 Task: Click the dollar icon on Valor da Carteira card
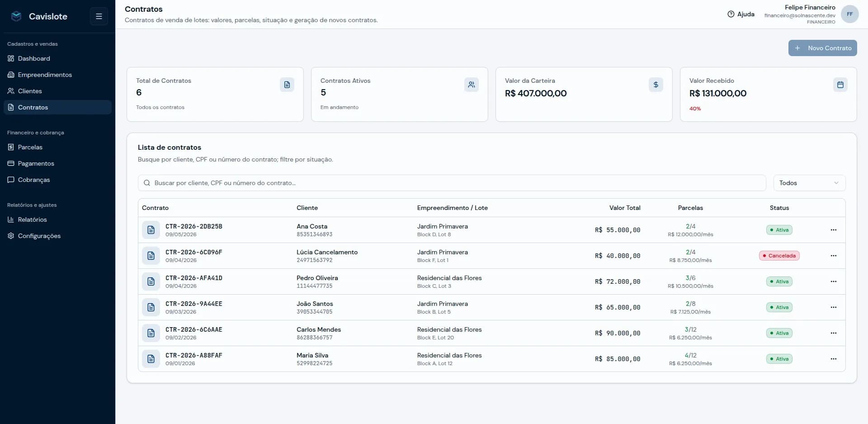click(x=656, y=85)
